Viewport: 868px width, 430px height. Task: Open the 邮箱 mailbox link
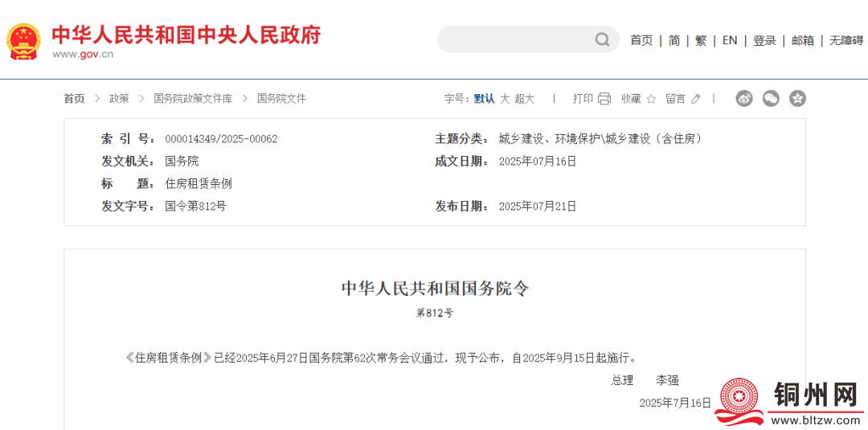803,40
